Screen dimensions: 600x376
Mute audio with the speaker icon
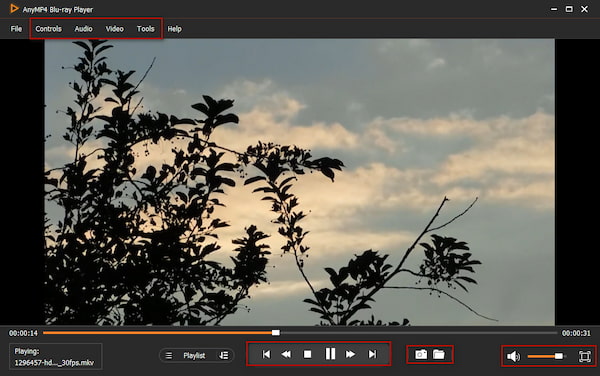pos(513,356)
